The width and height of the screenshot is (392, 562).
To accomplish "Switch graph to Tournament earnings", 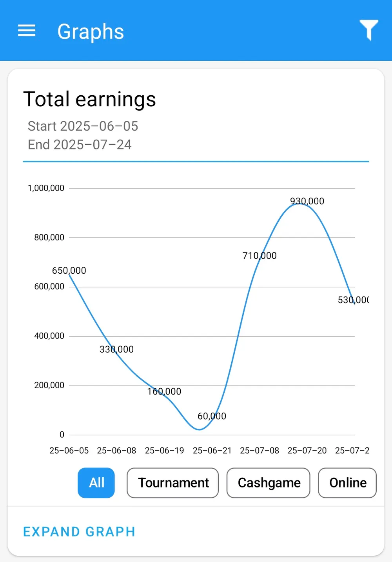I will [173, 482].
